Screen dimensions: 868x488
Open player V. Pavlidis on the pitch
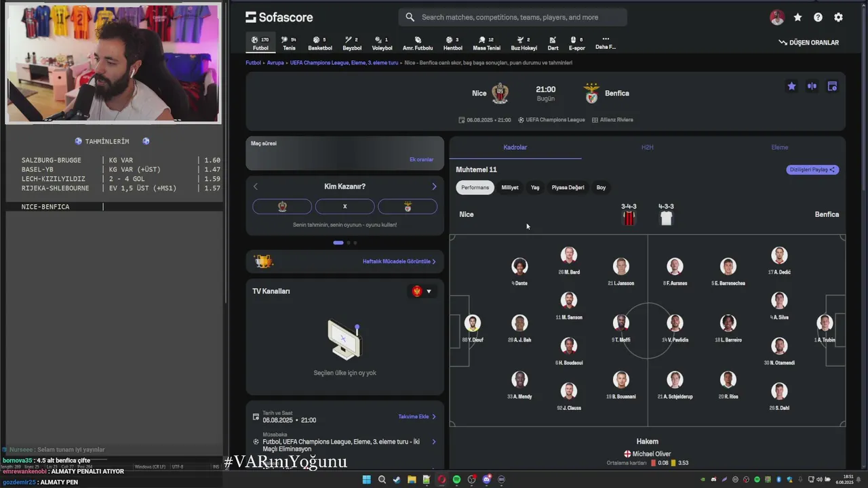coord(674,327)
